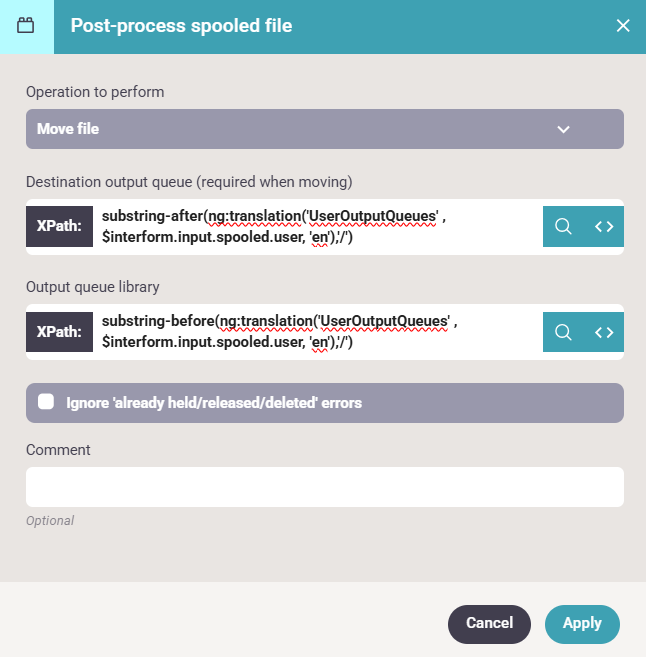Image resolution: width=646 pixels, height=657 pixels.
Task: Click the Post-process spooled file title
Action: [181, 26]
